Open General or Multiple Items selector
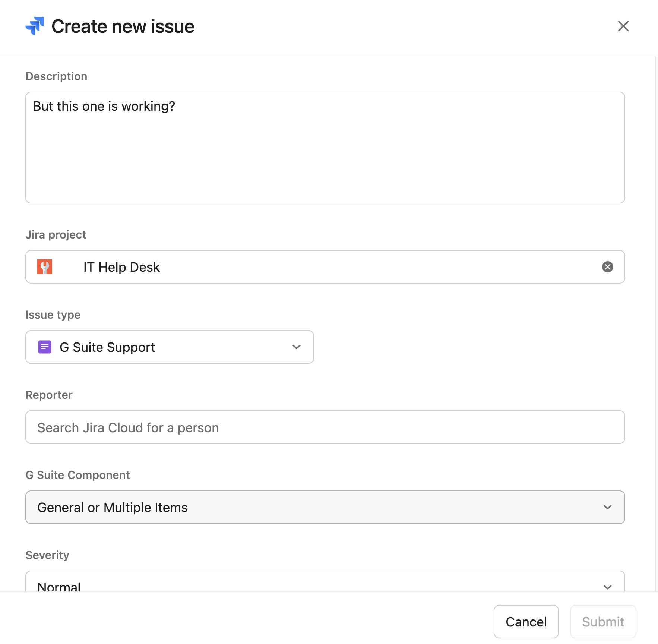 click(325, 507)
